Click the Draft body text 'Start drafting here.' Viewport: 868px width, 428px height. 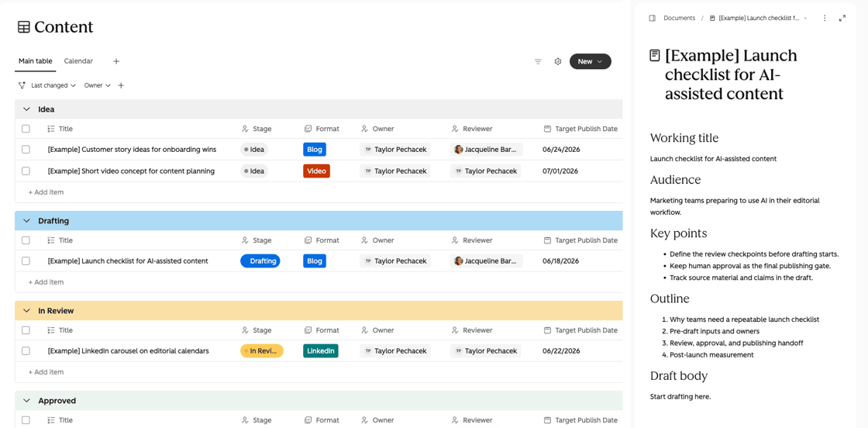pyautogui.click(x=680, y=396)
